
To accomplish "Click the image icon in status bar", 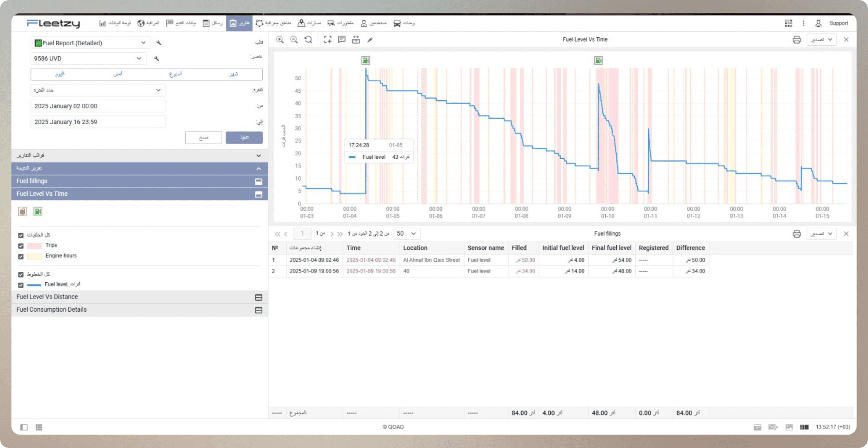I will 789,427.
